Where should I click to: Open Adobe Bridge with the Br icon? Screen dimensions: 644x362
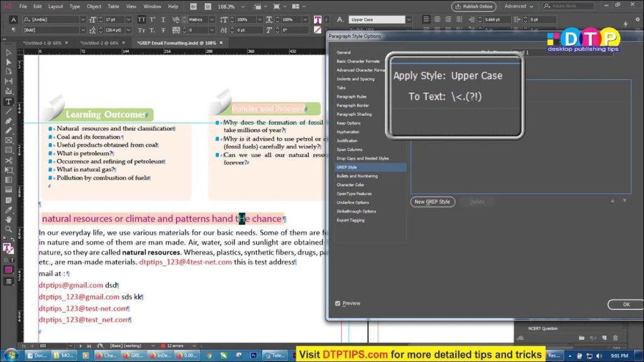point(192,6)
